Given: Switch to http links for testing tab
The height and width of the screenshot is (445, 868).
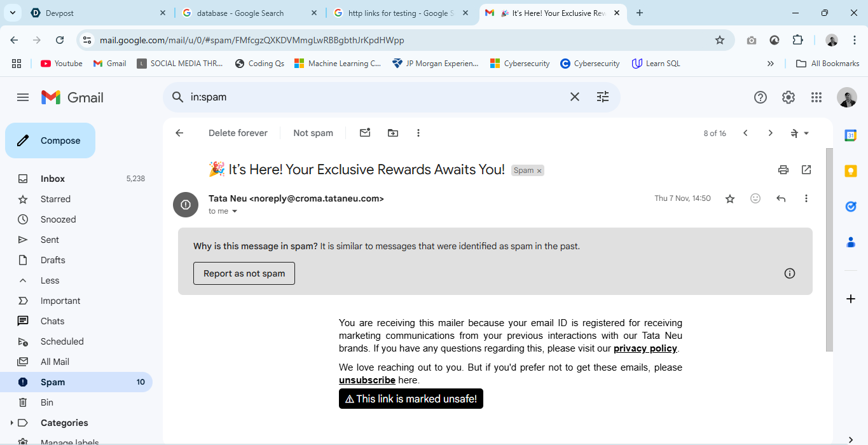Looking at the screenshot, I should click(401, 13).
